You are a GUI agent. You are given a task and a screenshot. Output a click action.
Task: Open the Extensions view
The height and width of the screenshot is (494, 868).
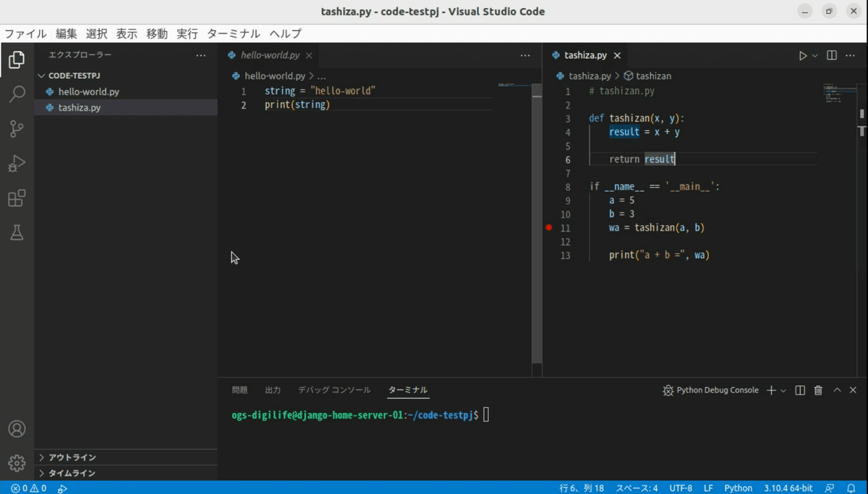tap(17, 198)
